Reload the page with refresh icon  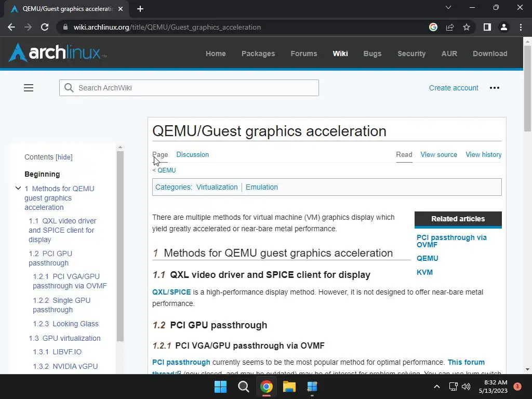(x=45, y=27)
